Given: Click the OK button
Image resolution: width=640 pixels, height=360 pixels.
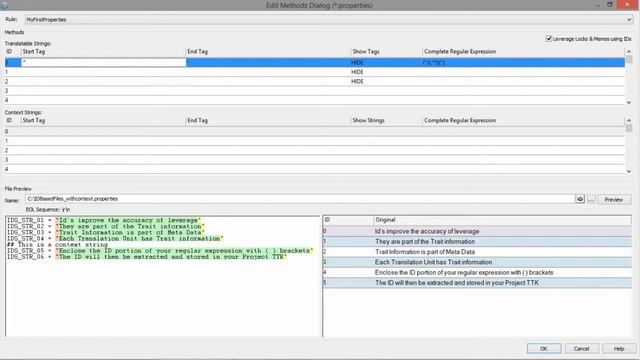Looking at the screenshot, I should [x=544, y=349].
